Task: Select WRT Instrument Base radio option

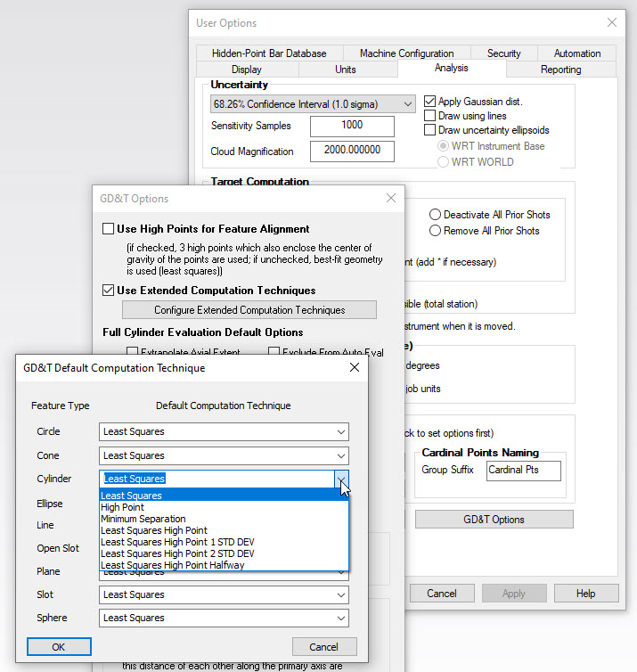Action: click(443, 145)
